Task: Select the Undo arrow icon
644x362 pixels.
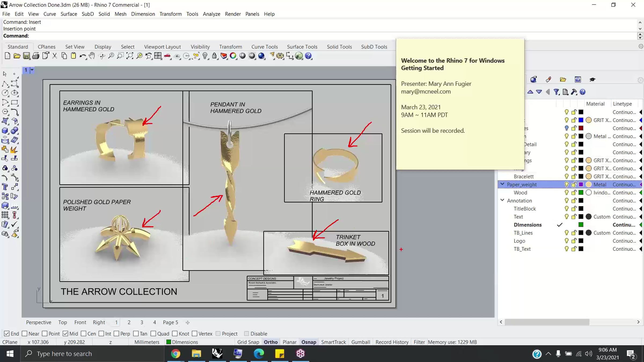Action: pos(82,56)
